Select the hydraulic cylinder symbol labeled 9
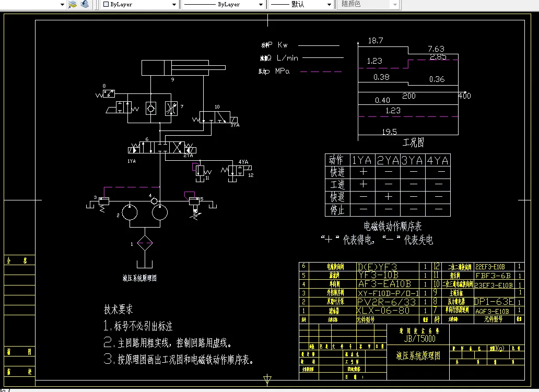The width and height of the screenshot is (539, 392). (x=183, y=68)
